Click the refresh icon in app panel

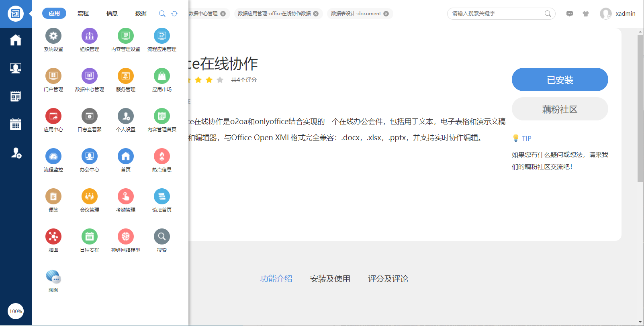click(x=174, y=14)
